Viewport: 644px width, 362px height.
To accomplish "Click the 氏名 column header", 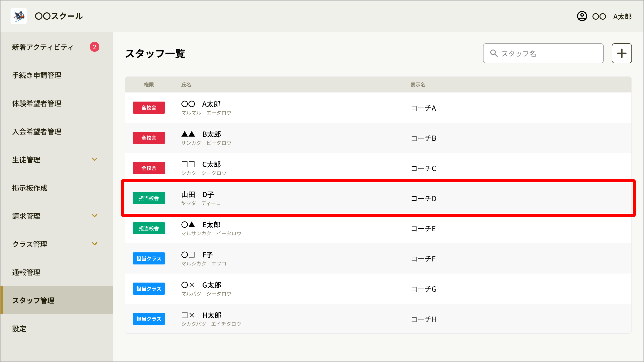I will click(x=186, y=85).
